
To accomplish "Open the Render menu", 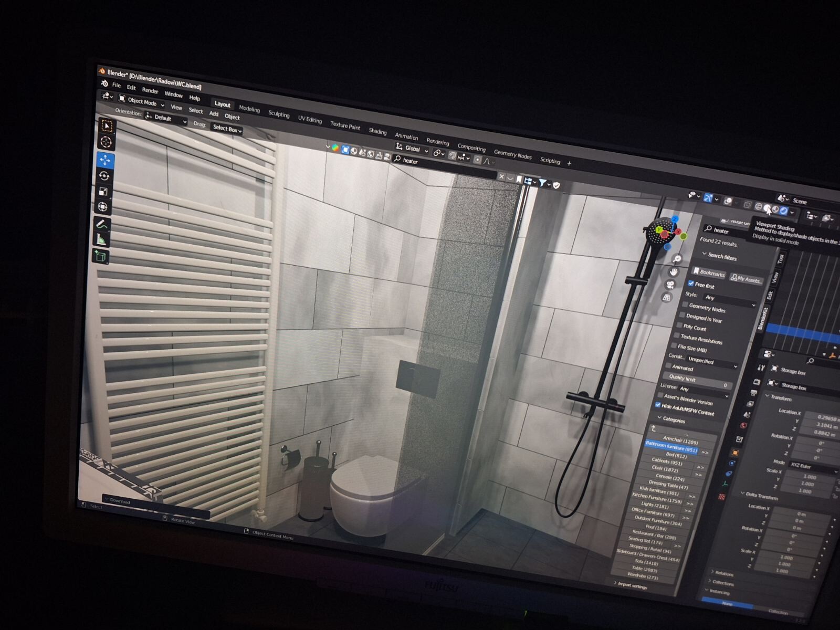I will point(150,90).
